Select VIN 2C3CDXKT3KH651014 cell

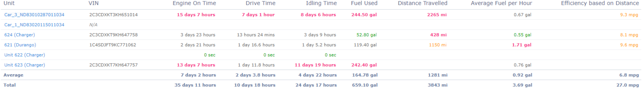click(x=114, y=15)
